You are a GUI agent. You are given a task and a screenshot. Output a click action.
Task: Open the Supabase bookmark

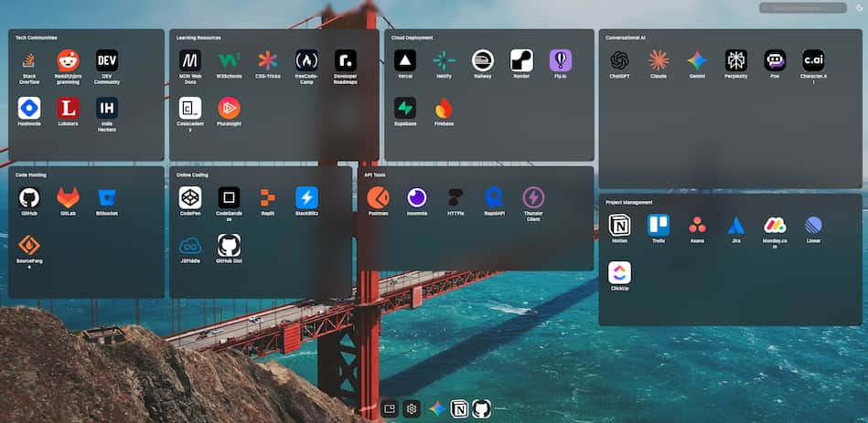pos(405,109)
